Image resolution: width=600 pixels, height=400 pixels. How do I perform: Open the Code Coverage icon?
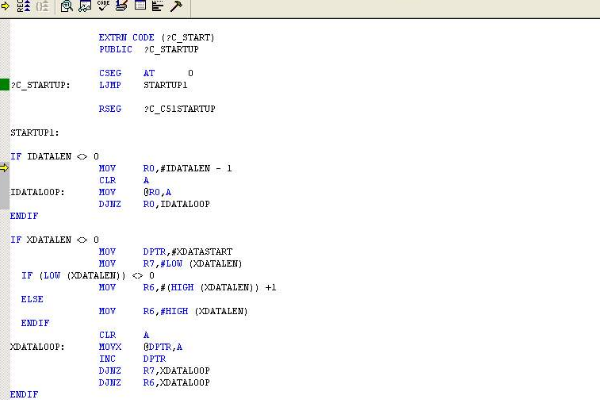[x=103, y=6]
